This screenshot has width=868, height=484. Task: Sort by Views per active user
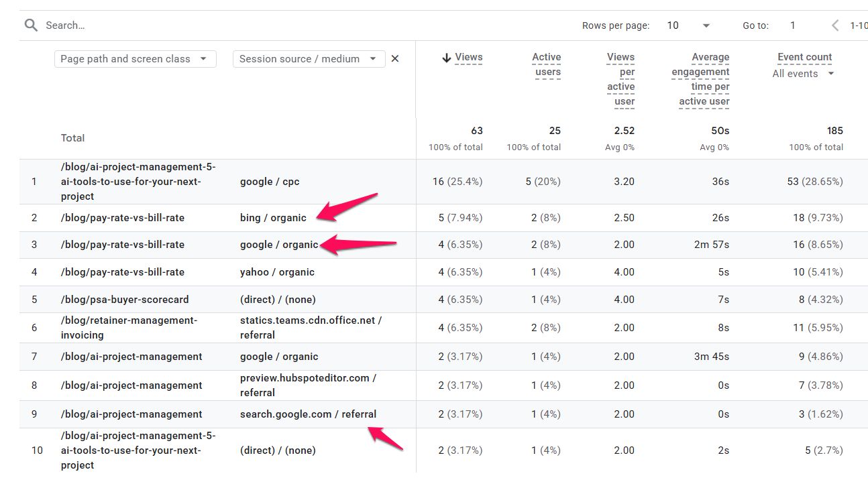coord(621,79)
